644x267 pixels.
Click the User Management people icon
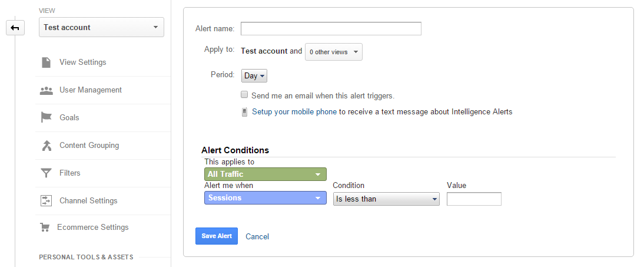point(46,90)
